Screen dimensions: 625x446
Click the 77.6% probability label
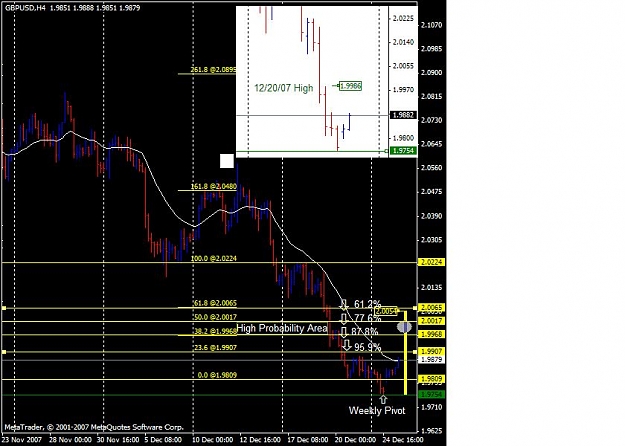tap(368, 318)
